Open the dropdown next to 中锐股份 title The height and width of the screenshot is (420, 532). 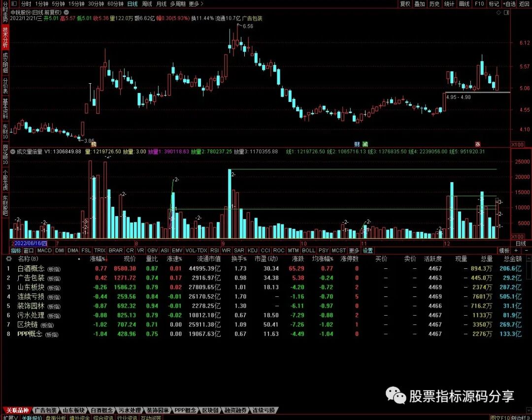point(66,12)
